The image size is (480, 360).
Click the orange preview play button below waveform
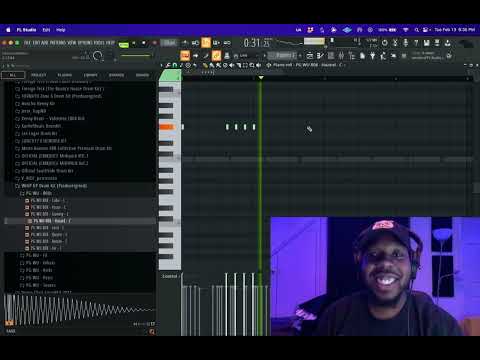click(x=9, y=323)
